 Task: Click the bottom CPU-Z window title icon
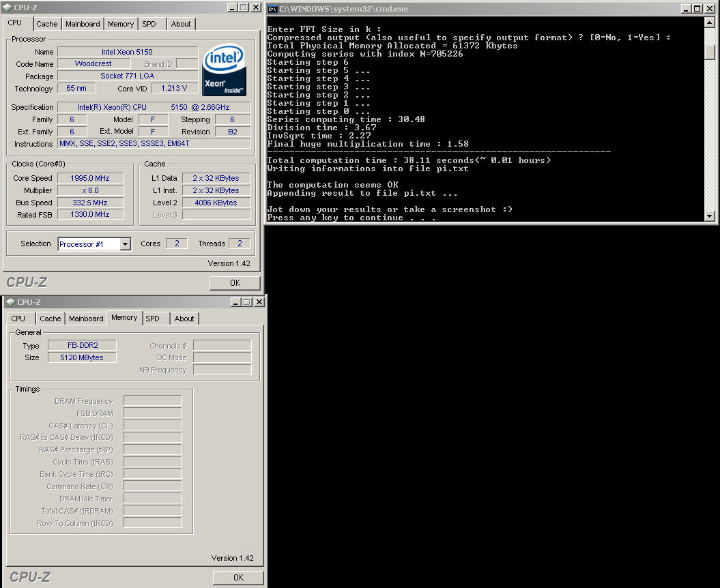click(x=10, y=302)
